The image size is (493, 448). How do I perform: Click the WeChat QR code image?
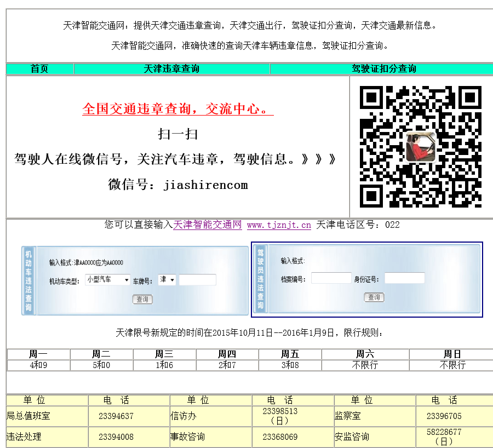point(420,147)
